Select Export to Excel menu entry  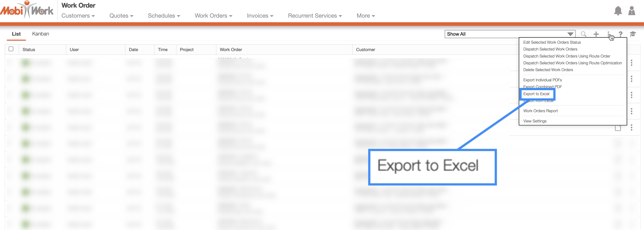pyautogui.click(x=536, y=94)
